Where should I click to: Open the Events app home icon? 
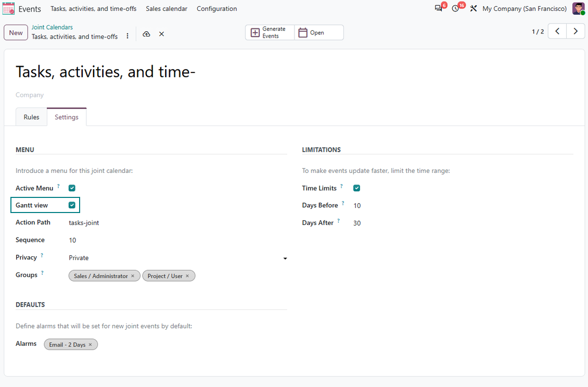tap(8, 9)
